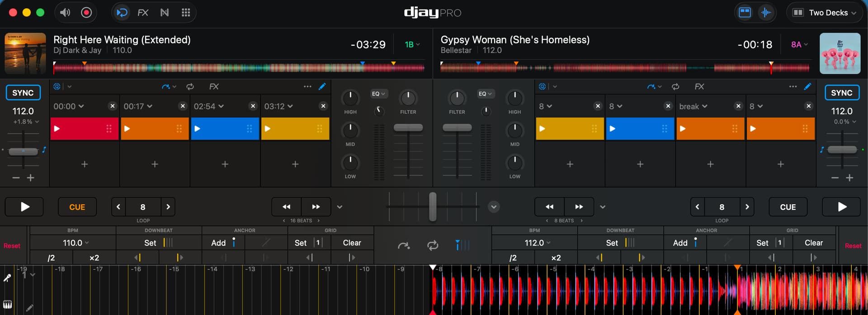Click the right deck three-dots more icon

click(793, 86)
